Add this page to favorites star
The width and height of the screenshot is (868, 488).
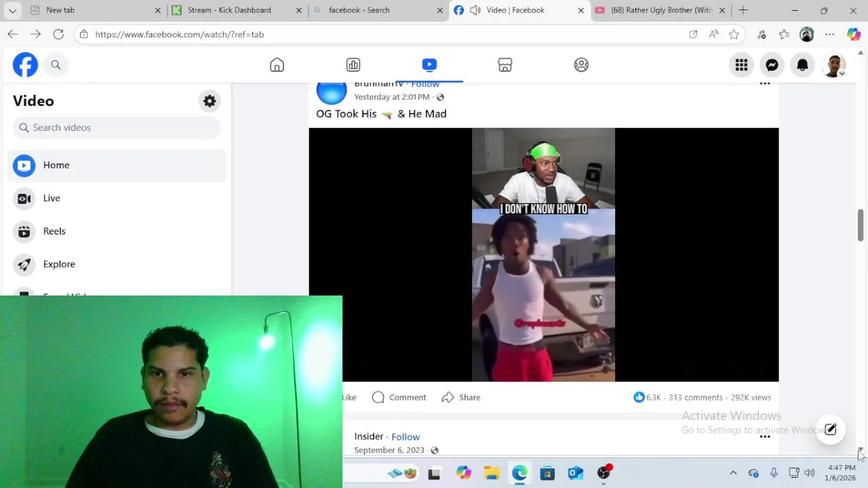pyautogui.click(x=734, y=35)
